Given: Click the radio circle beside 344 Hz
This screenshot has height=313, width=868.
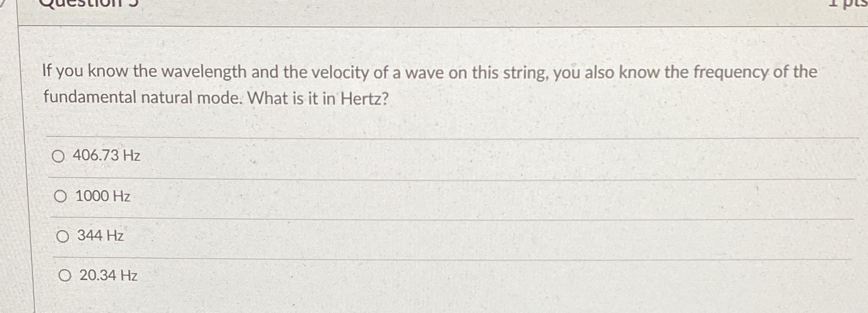Looking at the screenshot, I should (63, 237).
